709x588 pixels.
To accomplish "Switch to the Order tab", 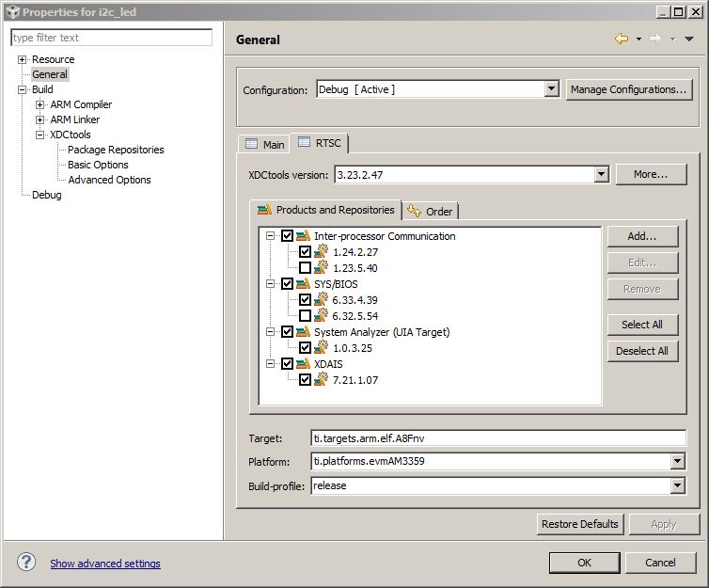I will pyautogui.click(x=430, y=212).
